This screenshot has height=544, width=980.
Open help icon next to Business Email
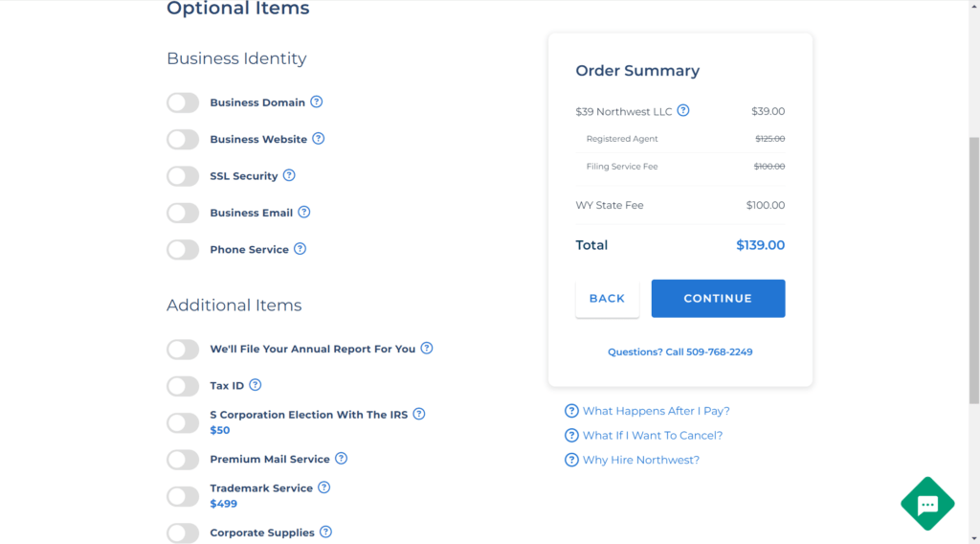(x=303, y=213)
